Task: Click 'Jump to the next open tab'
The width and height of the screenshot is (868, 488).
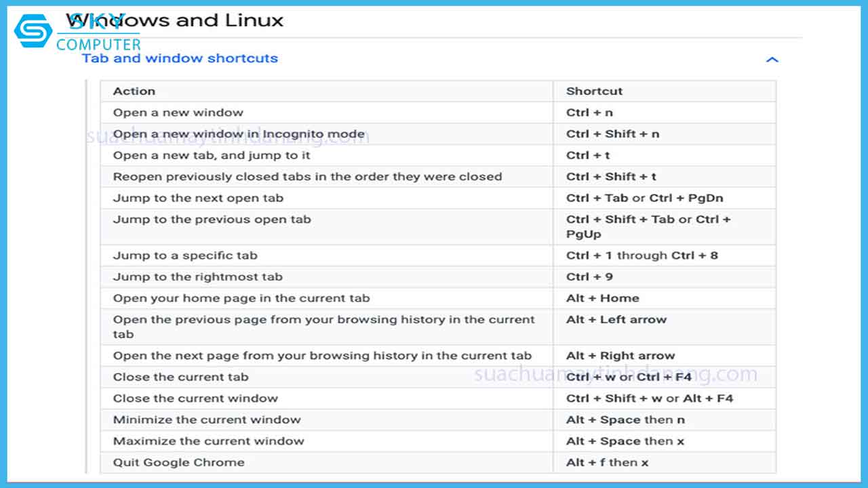Action: pos(198,198)
